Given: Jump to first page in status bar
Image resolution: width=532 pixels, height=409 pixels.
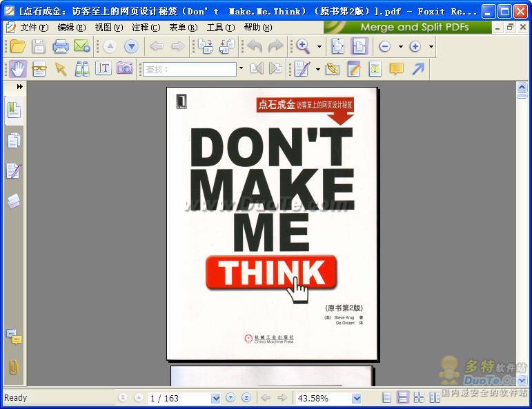Looking at the screenshot, I should (x=123, y=398).
